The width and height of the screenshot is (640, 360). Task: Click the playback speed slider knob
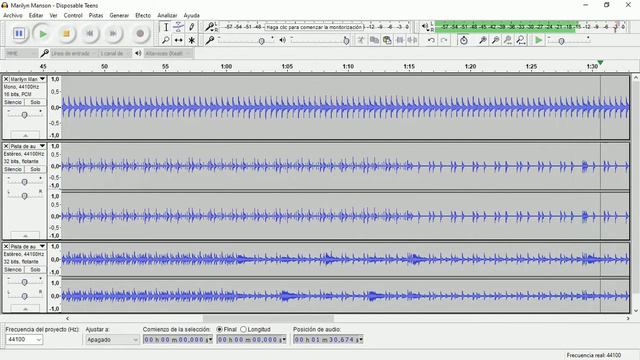[562, 41]
